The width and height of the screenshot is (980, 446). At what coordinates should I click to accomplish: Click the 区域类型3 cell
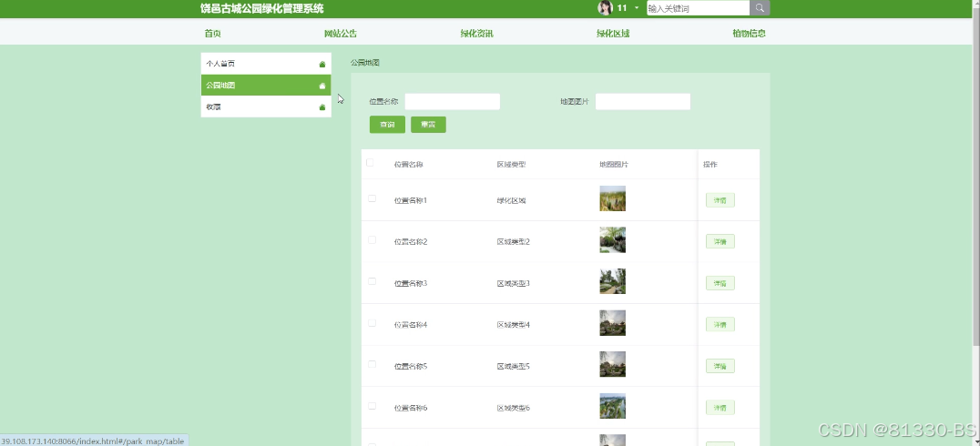(513, 284)
